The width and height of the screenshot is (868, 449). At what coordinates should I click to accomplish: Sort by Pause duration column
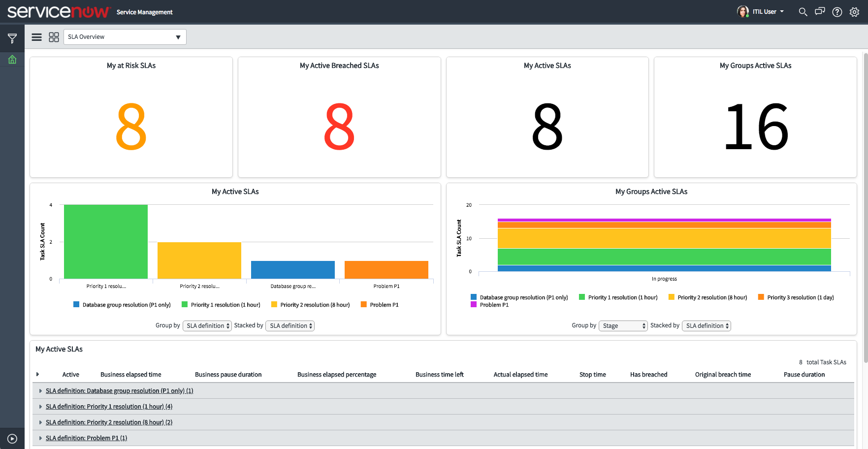(x=804, y=375)
